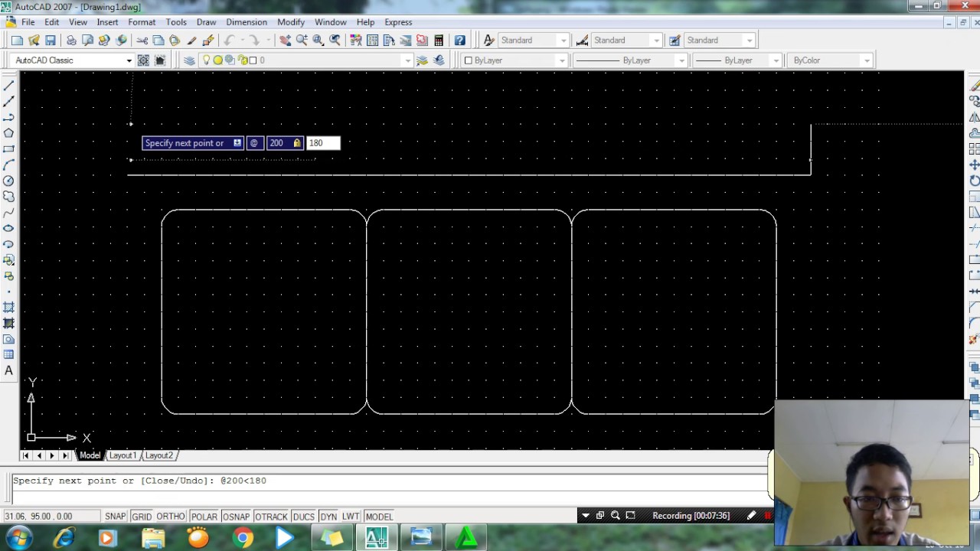Open the Draw menu

coord(206,22)
